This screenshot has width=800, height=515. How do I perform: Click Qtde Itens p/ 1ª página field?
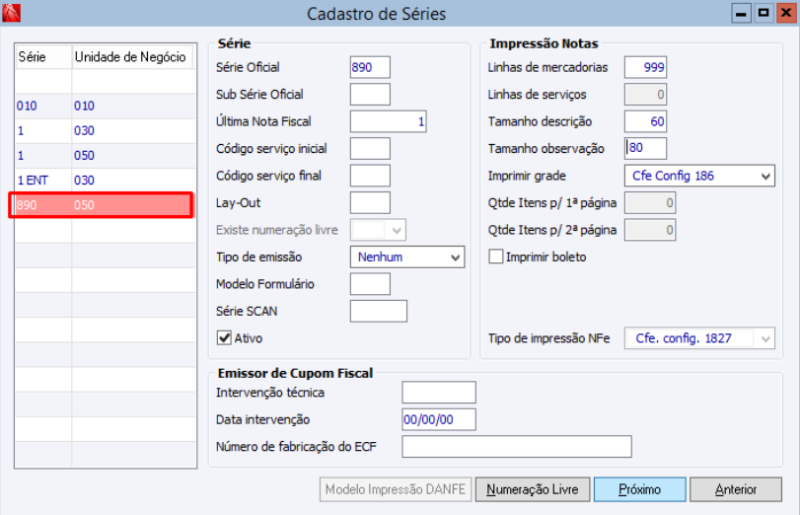[650, 203]
